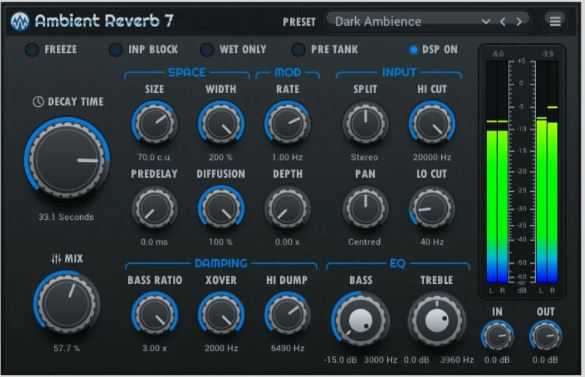Image resolution: width=585 pixels, height=377 pixels.
Task: Click the Stereo split value
Action: [x=365, y=157]
